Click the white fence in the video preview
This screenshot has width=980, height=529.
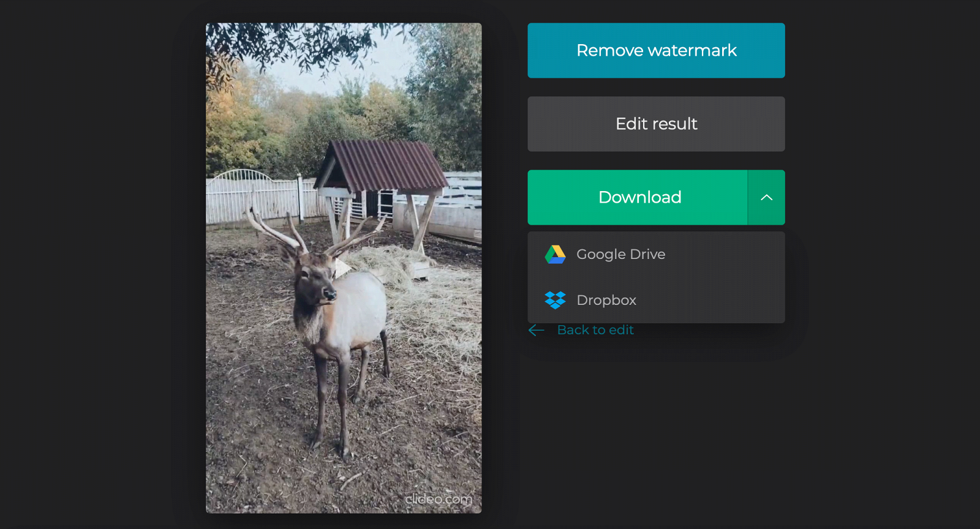(257, 199)
